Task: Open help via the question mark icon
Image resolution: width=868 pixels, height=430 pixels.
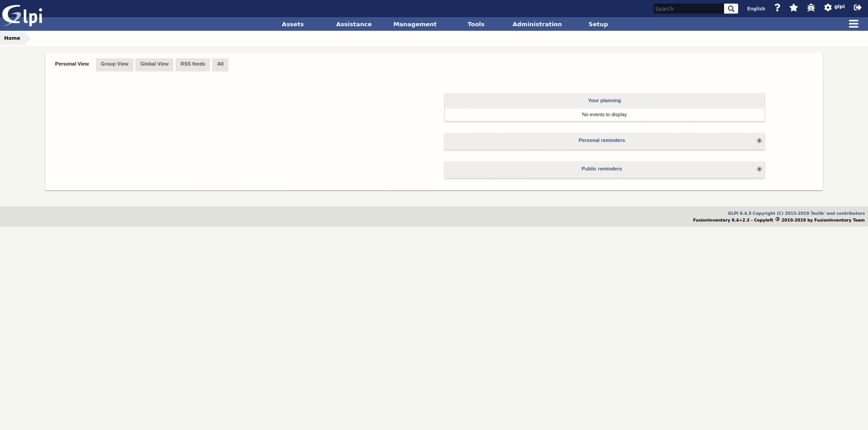Action: (777, 8)
